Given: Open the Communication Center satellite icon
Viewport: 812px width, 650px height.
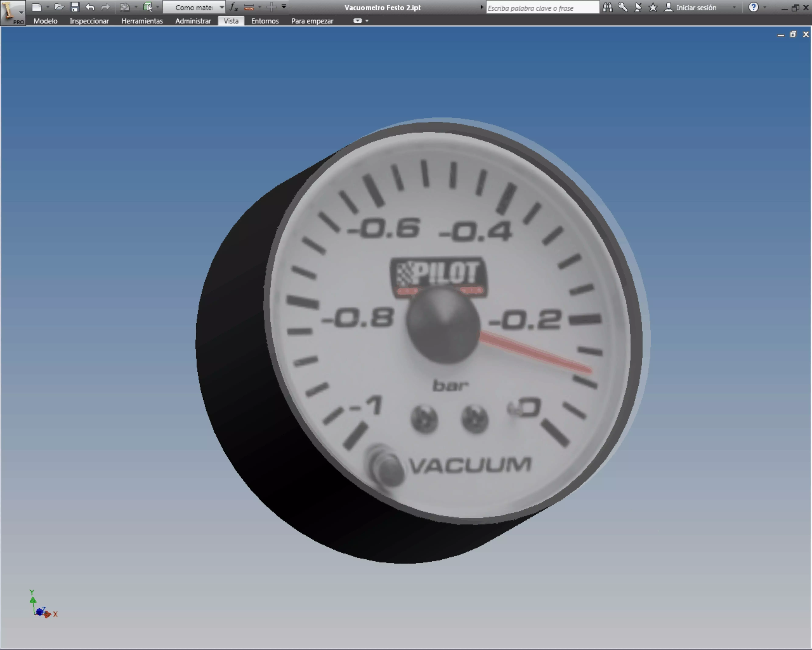Looking at the screenshot, I should click(x=638, y=7).
